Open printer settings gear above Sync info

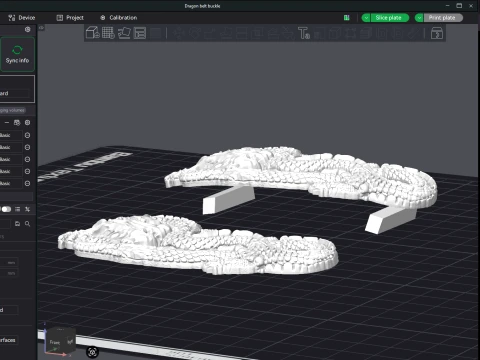coord(27,29)
